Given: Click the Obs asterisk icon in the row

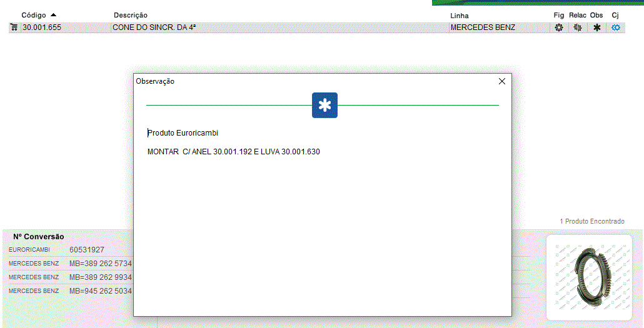Looking at the screenshot, I should (596, 27).
